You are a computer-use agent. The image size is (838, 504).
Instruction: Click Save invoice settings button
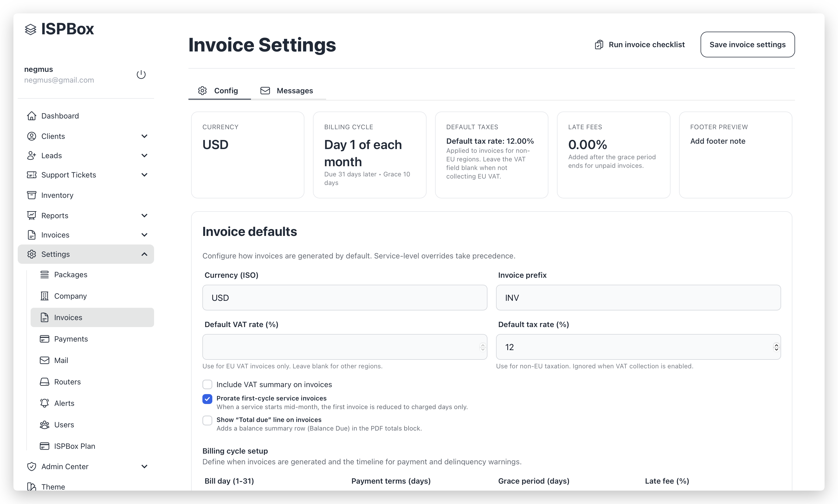tap(747, 45)
